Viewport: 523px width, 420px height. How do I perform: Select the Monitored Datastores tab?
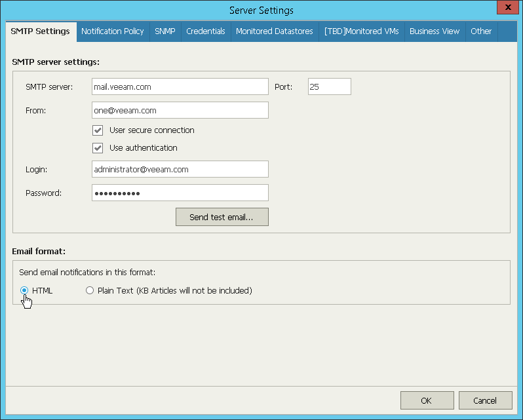tap(275, 31)
